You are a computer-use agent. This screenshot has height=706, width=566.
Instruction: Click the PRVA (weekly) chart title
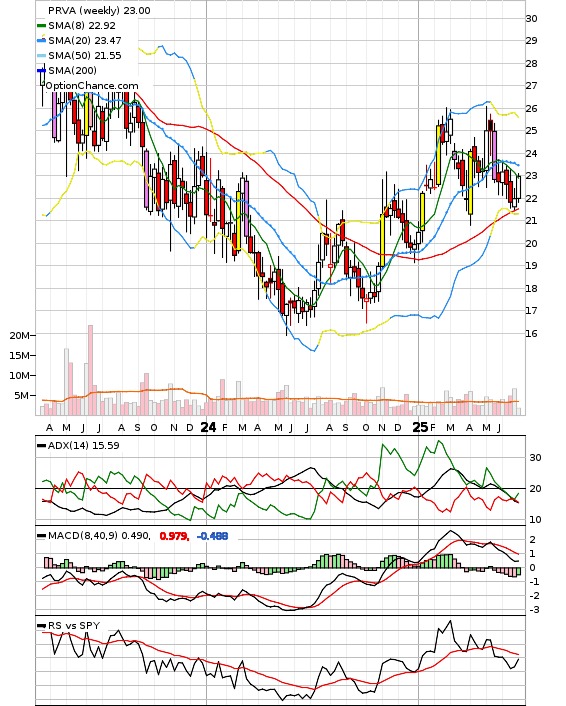[99, 10]
